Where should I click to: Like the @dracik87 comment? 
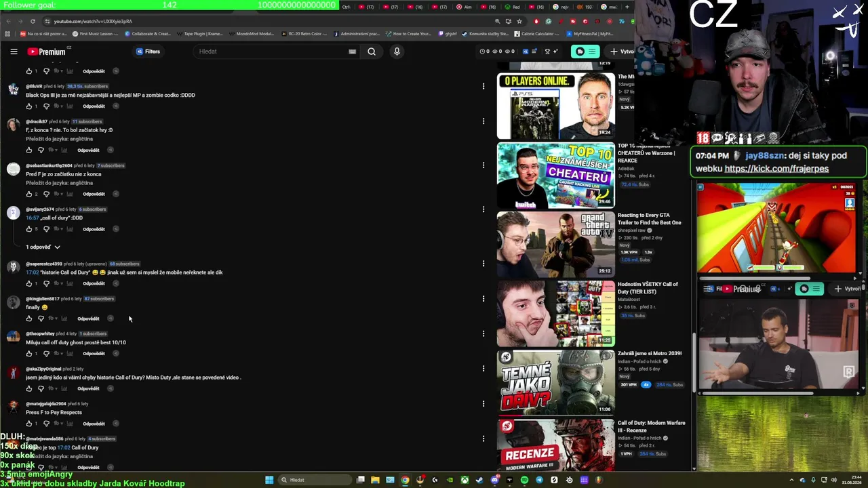point(29,150)
